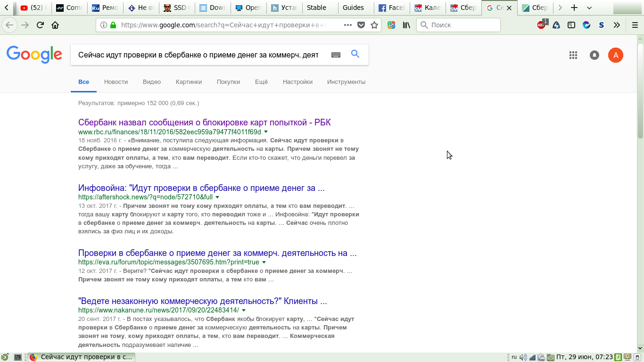The image size is (644, 362).
Task: Click the Firefox window button in taskbar
Action: point(81,357)
